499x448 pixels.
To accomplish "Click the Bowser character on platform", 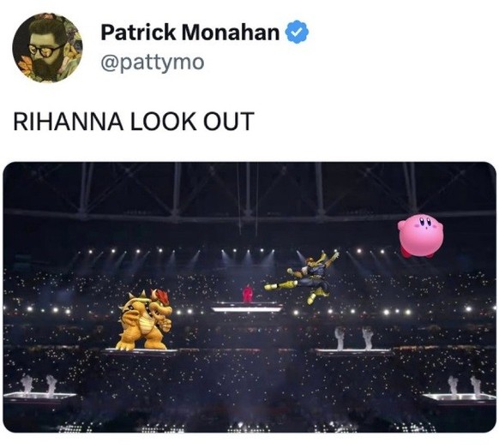I will (145, 320).
